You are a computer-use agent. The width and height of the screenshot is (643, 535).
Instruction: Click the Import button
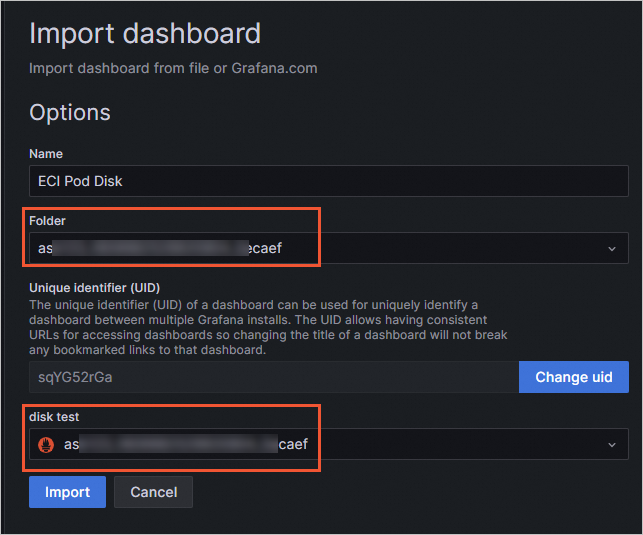pyautogui.click(x=67, y=492)
